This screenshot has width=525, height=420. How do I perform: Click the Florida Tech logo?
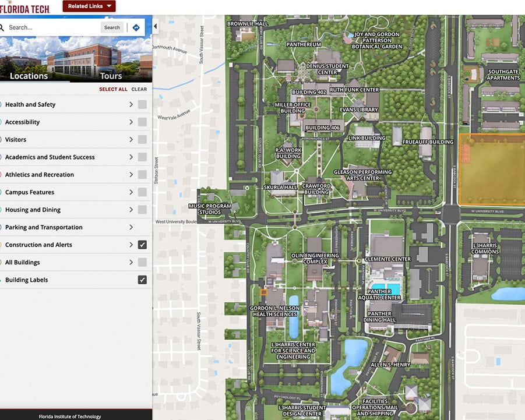coord(24,8)
